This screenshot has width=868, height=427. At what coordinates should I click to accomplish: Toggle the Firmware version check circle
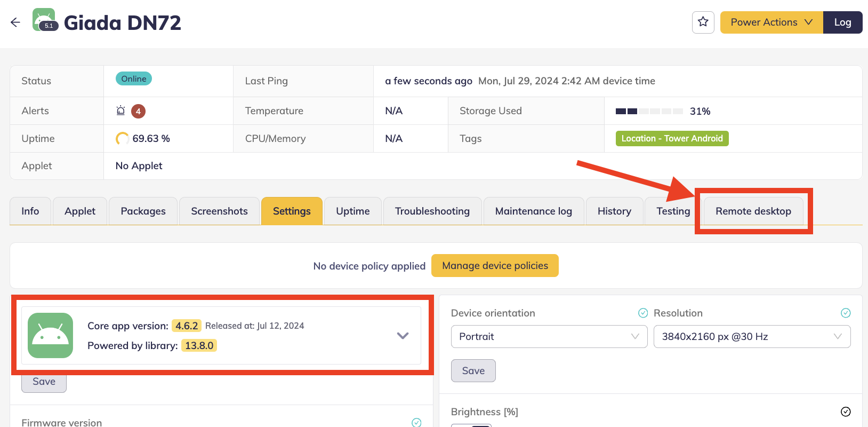(x=416, y=422)
